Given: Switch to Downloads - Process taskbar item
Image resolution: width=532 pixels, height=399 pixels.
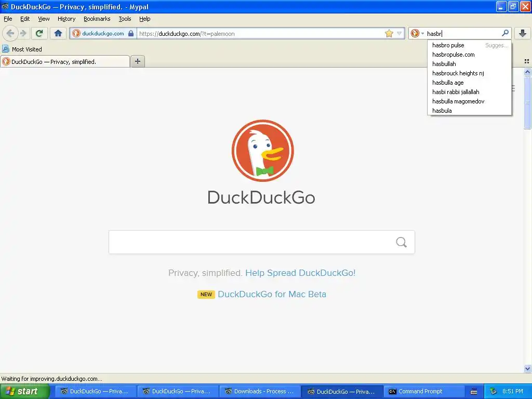Looking at the screenshot, I should [260, 392].
